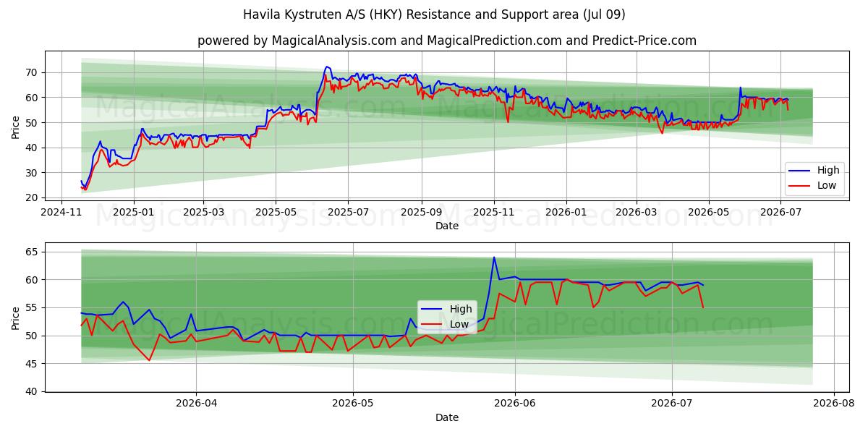
Task: Click the '2025-03' x-axis label on top chart
Action: [x=203, y=212]
